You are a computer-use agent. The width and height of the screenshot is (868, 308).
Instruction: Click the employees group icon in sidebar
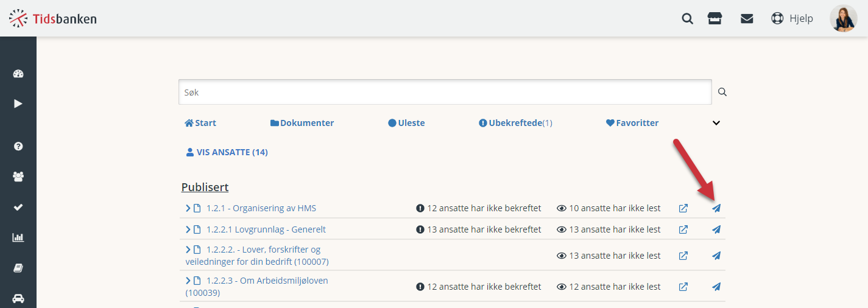click(18, 177)
